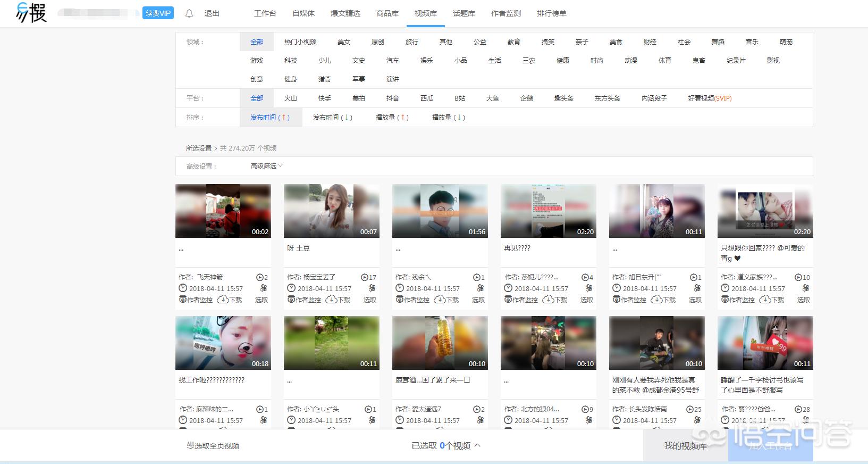Click 选取 for 旭日东升 video
Screen dimensions: 868x464
pos(695,300)
